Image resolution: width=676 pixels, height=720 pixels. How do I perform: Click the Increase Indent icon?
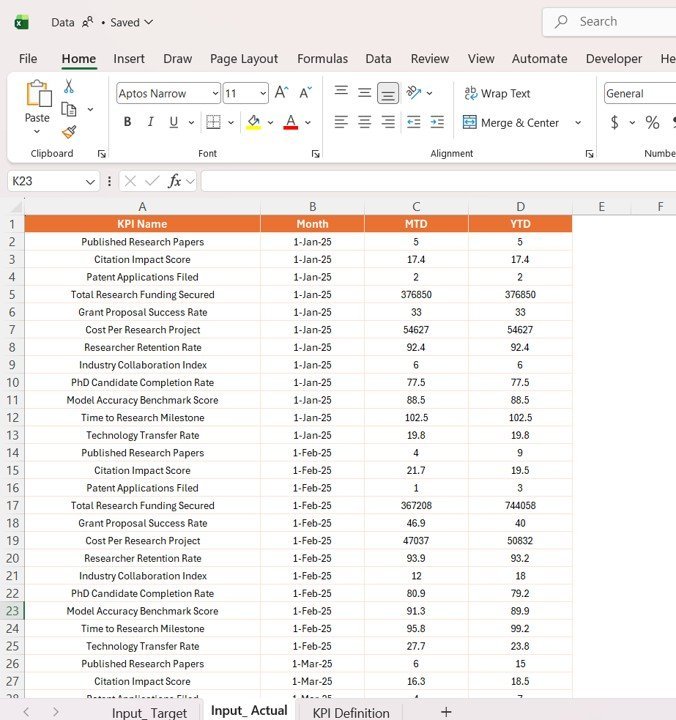pyautogui.click(x=437, y=122)
